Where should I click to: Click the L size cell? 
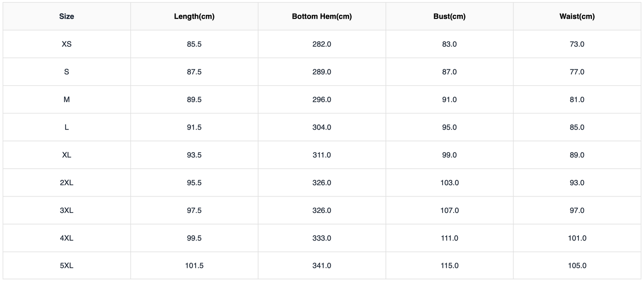point(66,127)
